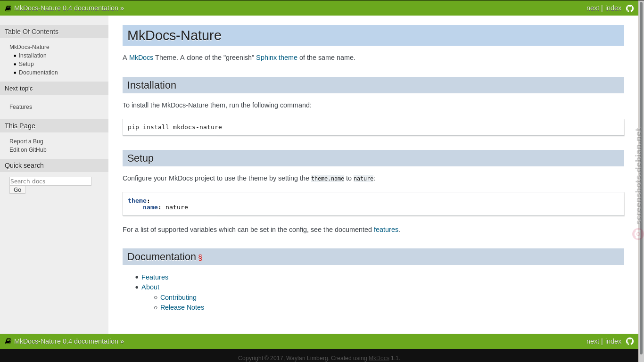
Task: Open the GitHub icon in the bottom footer bar
Action: (x=630, y=342)
